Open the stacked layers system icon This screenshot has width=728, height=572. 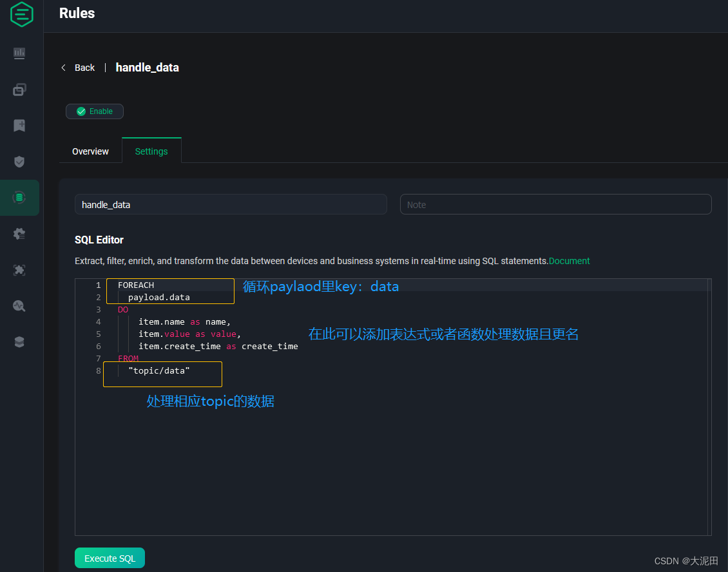coord(19,342)
